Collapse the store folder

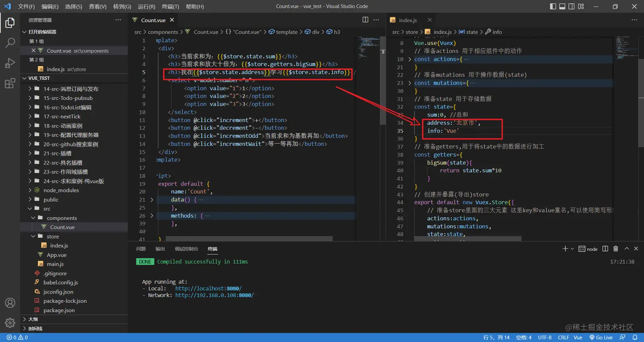[x=75, y=236]
